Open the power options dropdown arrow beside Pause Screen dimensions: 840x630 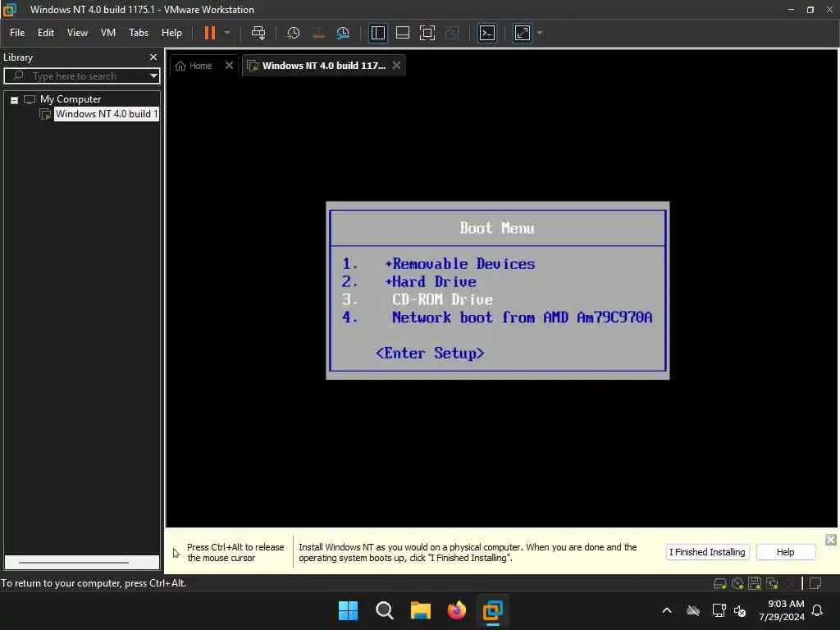[227, 33]
